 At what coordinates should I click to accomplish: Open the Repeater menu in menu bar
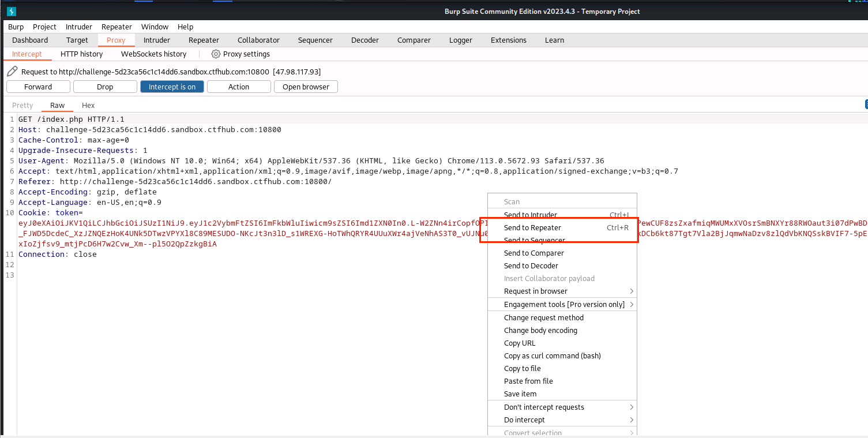[117, 27]
